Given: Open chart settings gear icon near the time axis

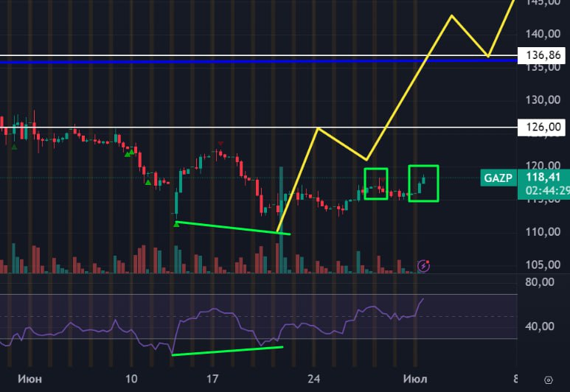Looking at the screenshot, I should pos(549,380).
